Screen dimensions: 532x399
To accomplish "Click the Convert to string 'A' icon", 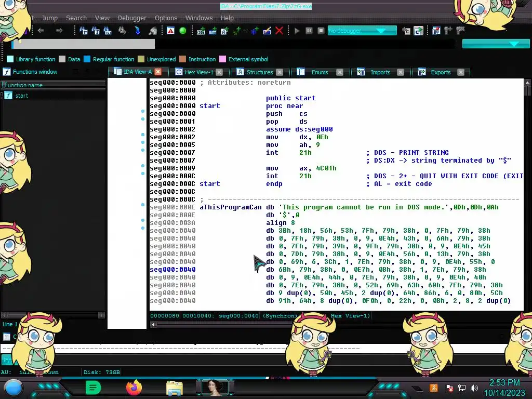I will 224,31.
